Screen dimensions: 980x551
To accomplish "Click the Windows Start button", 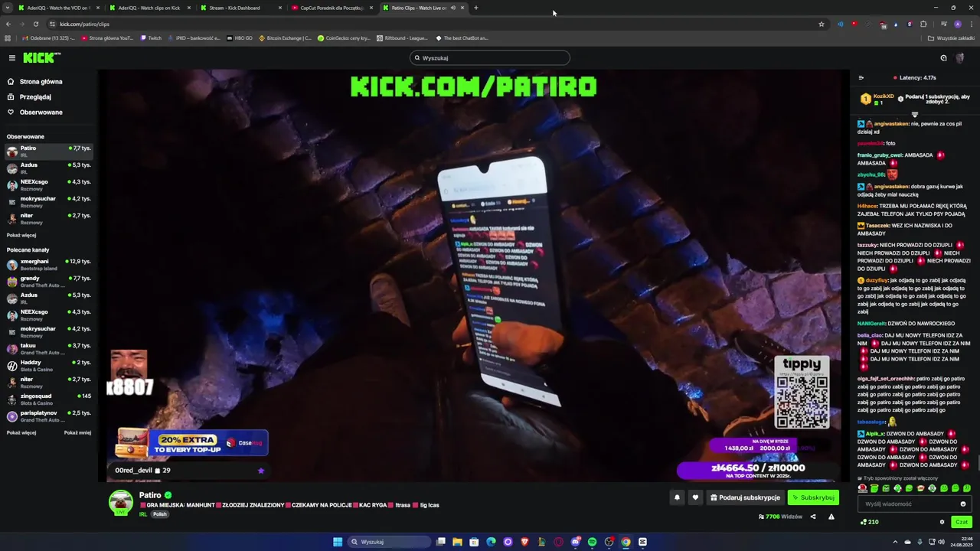I will [338, 542].
